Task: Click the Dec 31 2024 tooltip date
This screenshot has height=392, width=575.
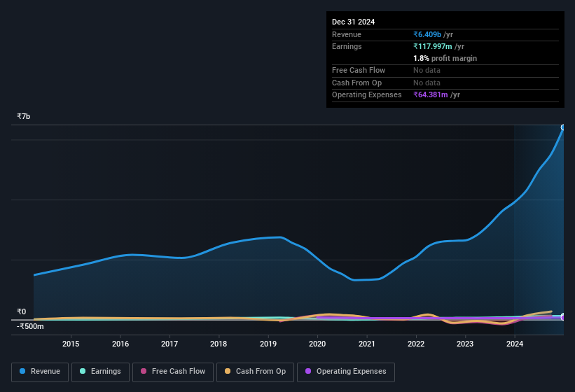Action: click(353, 22)
